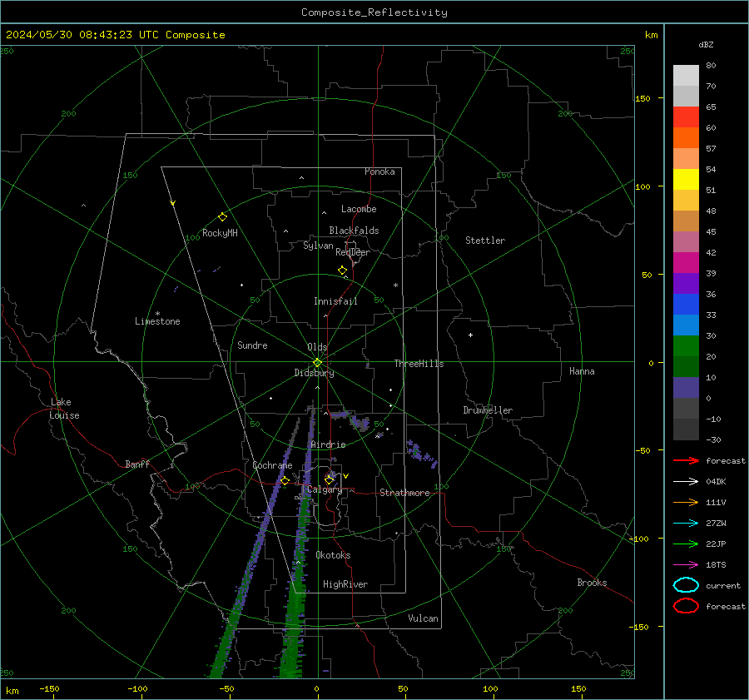Viewport: 749px width, 700px height.
Task: Select the blue 36 dBZ color swatch
Action: [x=686, y=304]
